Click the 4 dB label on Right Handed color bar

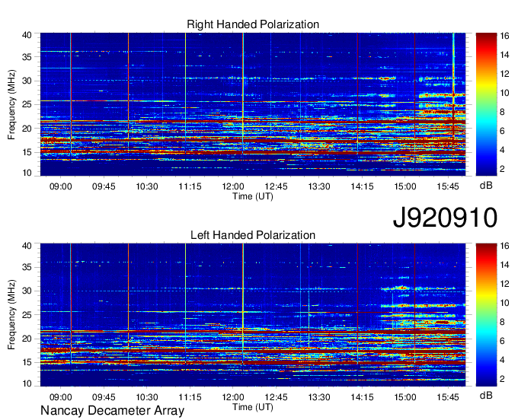point(502,150)
